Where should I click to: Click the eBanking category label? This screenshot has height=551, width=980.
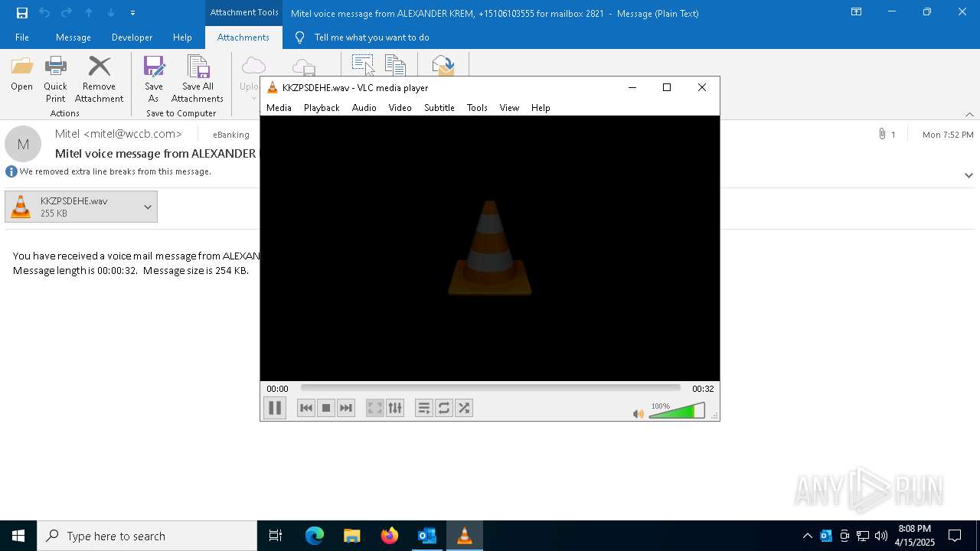pos(231,135)
